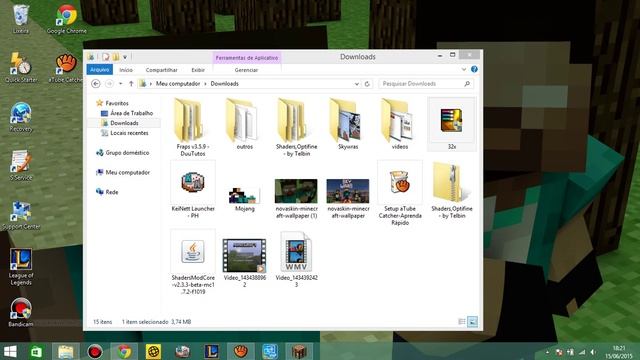Select Video_1434388962 video file
This screenshot has height=360, width=640.
point(244,263)
